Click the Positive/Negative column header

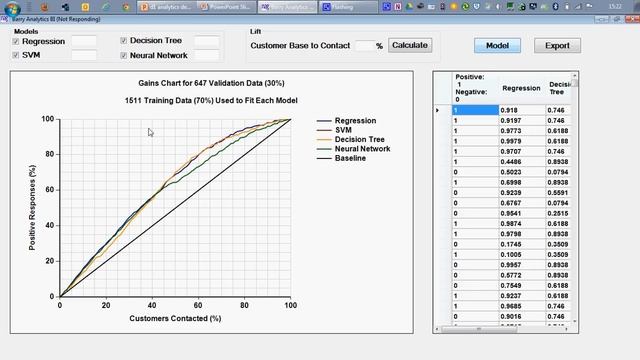pyautogui.click(x=475, y=88)
